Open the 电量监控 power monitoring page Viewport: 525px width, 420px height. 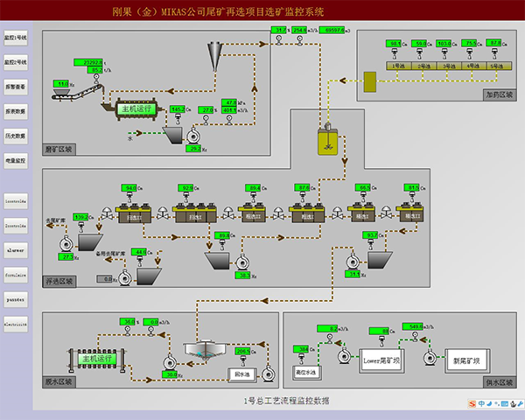[15, 161]
